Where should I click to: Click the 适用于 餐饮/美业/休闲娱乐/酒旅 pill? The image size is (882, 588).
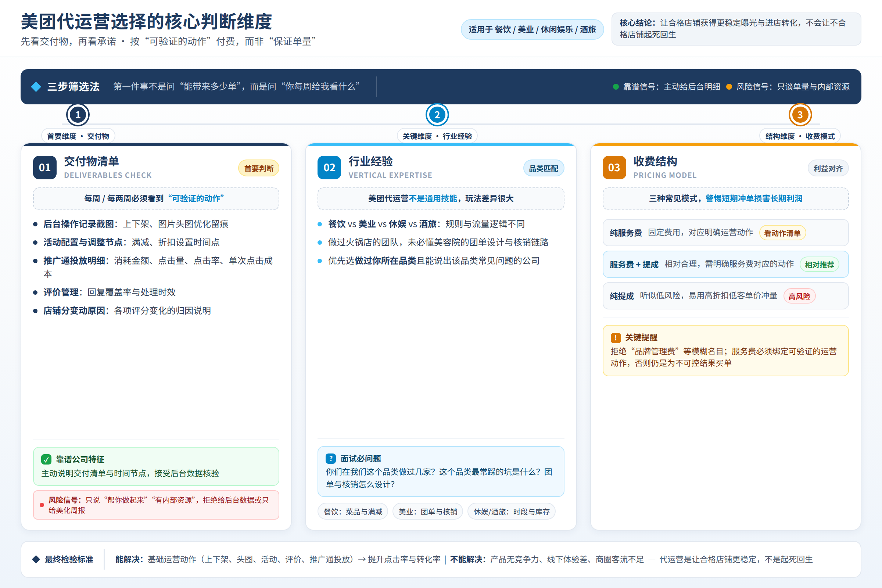point(532,29)
